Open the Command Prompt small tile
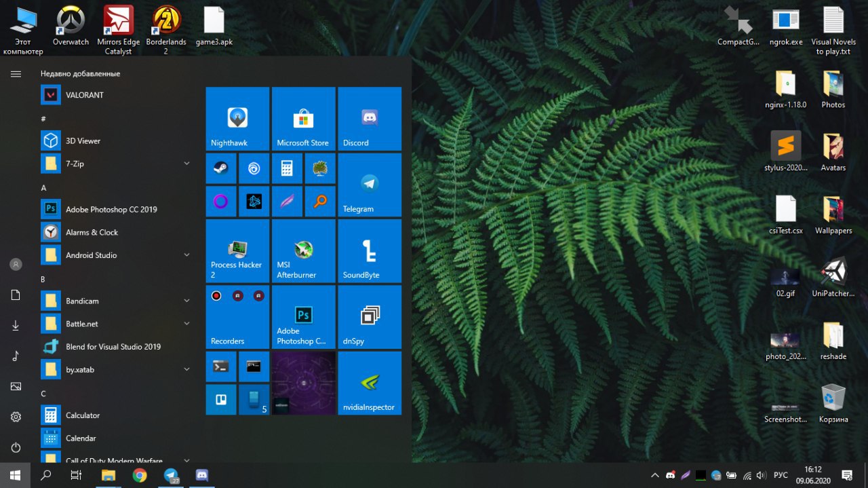This screenshot has width=868, height=488. (x=254, y=367)
